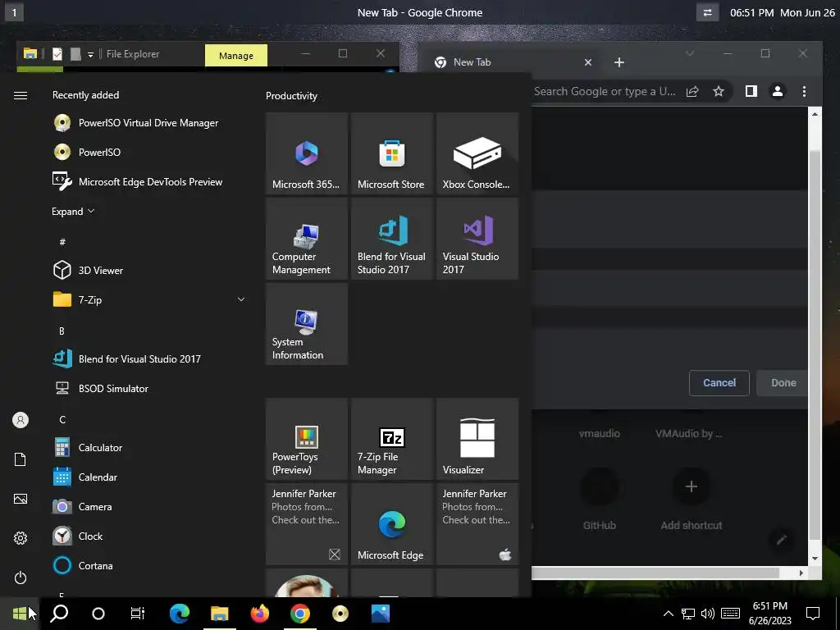Open Microsoft Edge tile
This screenshot has height=630, width=840.
391,524
